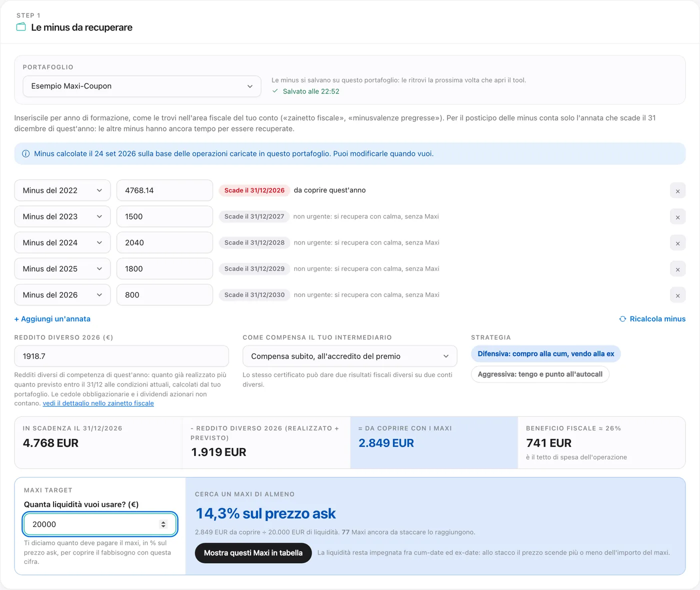Click the 14,3% sul prezzo ask headline

tap(265, 513)
